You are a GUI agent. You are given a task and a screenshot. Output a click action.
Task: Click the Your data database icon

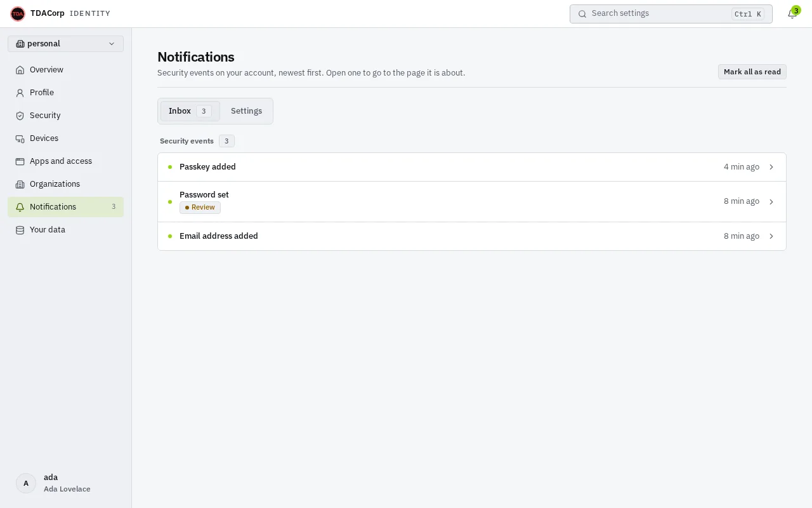(x=20, y=230)
